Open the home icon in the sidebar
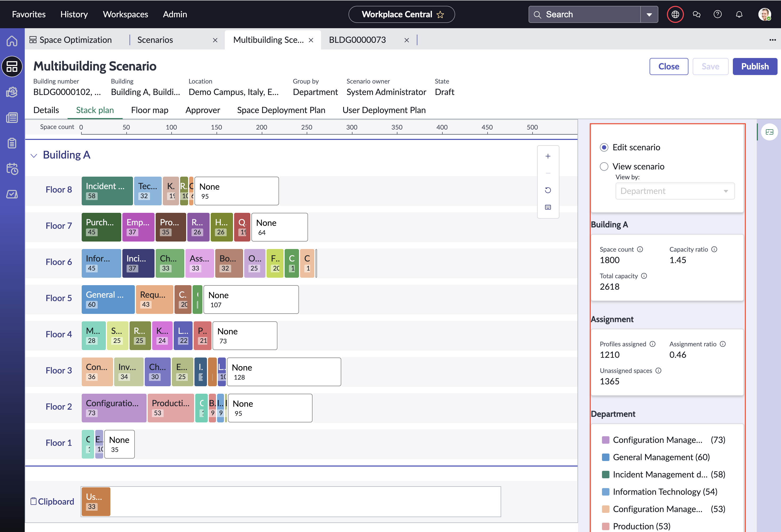 tap(12, 41)
